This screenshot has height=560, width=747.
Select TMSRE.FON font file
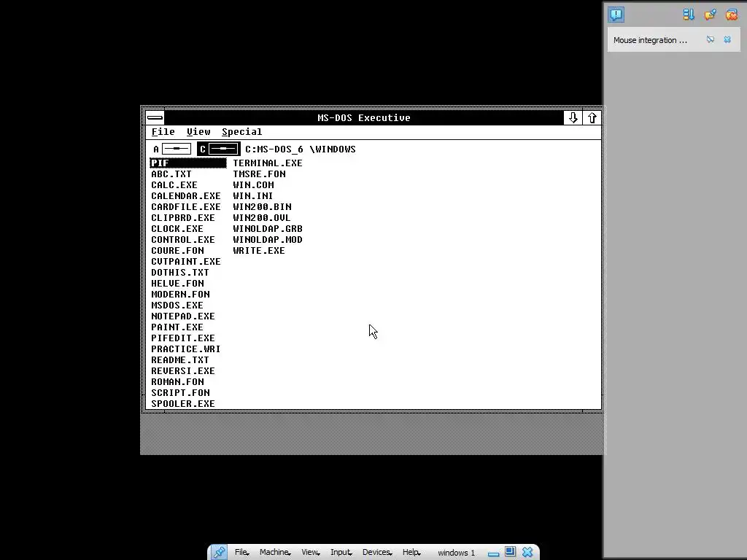(x=259, y=174)
